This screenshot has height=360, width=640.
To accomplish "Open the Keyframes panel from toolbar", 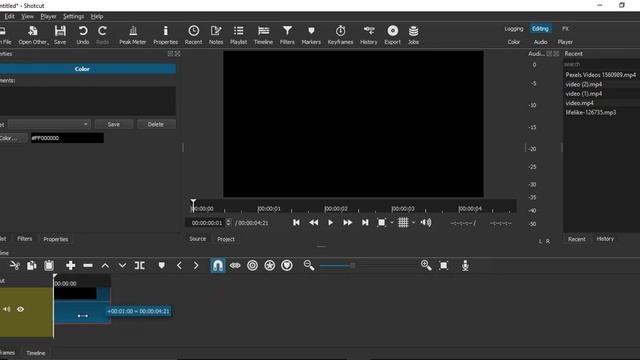I will [340, 35].
